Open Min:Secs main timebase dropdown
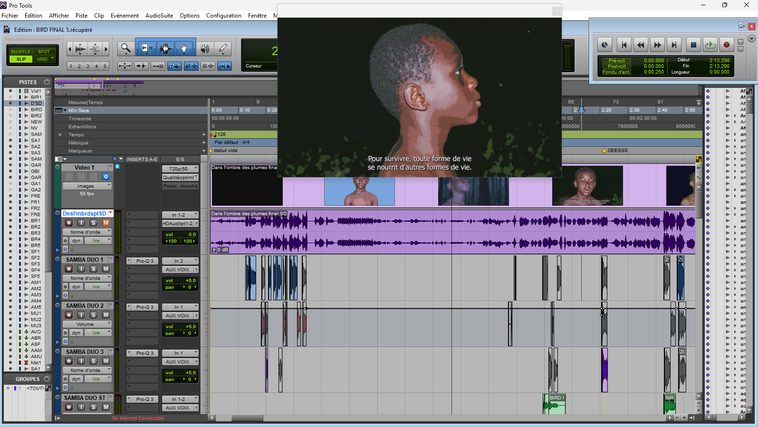Viewport: 758px width, 427px height. click(x=65, y=110)
